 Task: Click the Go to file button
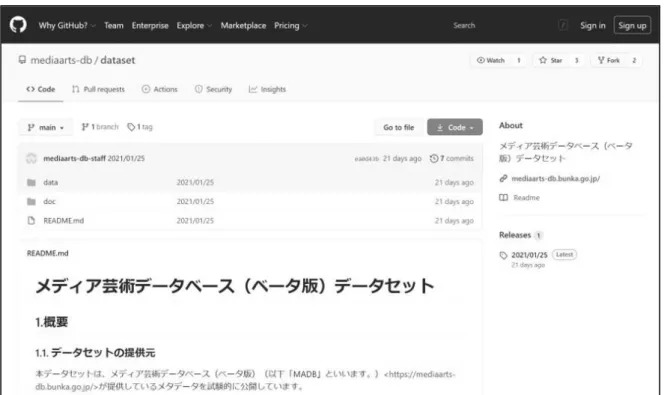[x=398, y=127]
